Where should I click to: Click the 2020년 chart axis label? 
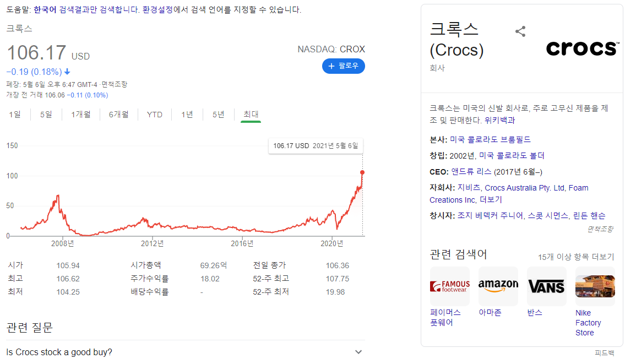pos(332,243)
